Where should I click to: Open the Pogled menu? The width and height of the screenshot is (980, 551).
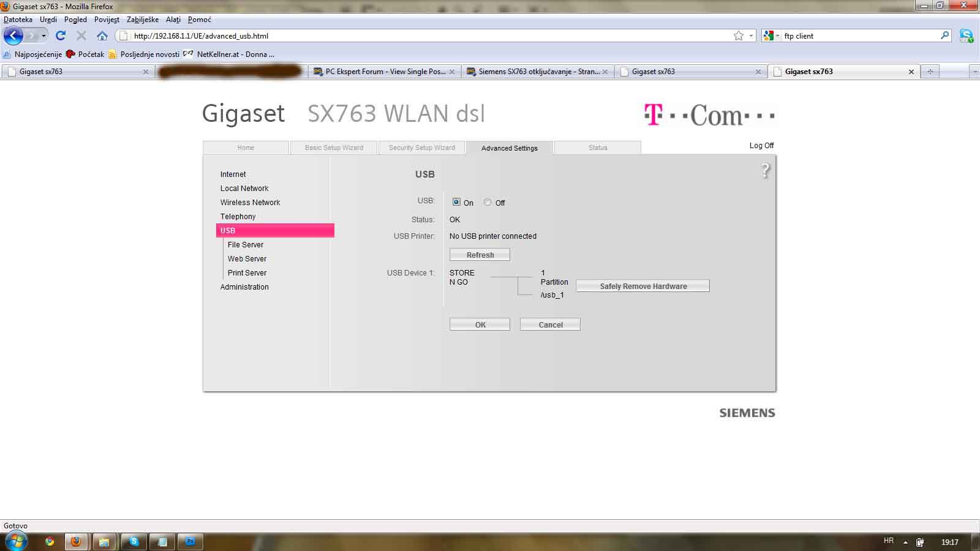click(x=75, y=20)
